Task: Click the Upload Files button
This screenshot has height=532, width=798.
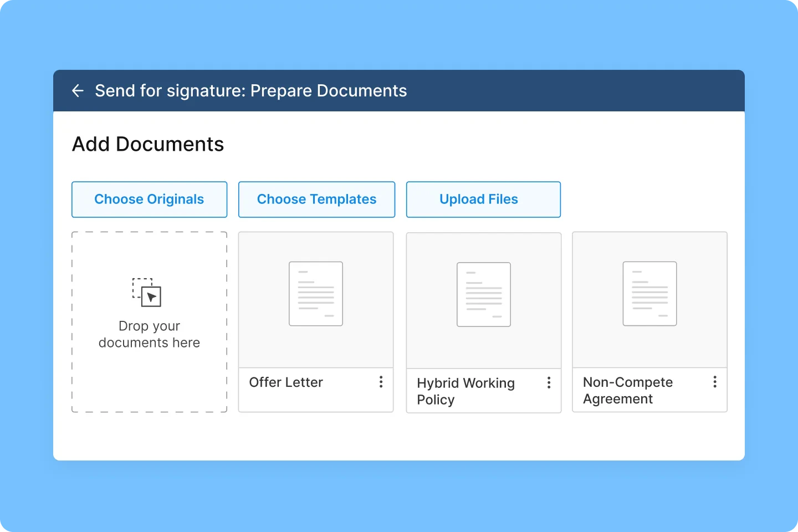Action: click(483, 199)
